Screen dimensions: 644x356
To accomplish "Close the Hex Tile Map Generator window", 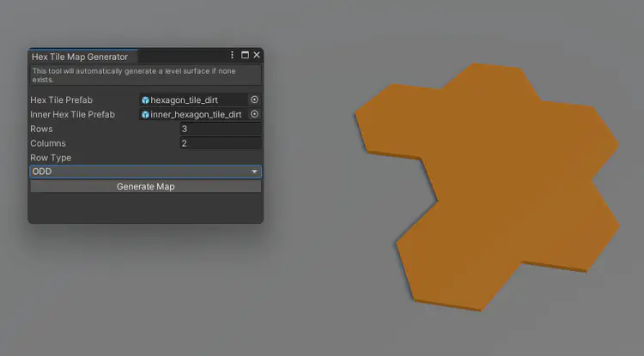I will (x=256, y=55).
